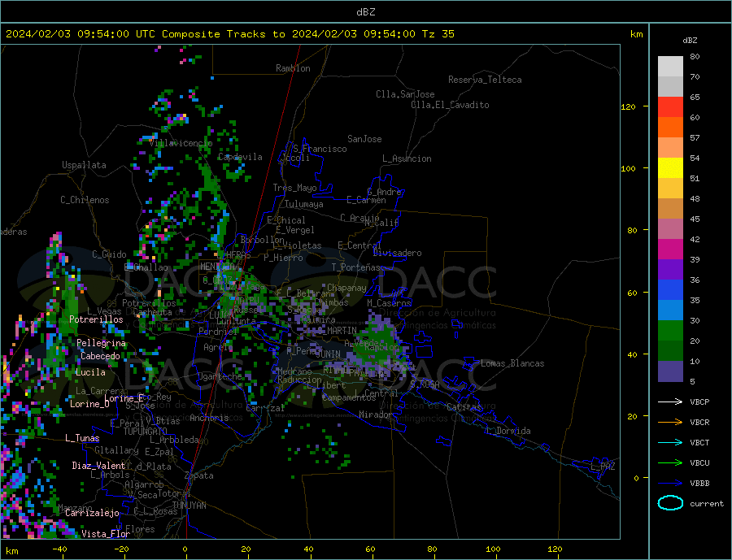Click the 'Tulumaya' map label
The image size is (732, 560).
[x=304, y=204]
